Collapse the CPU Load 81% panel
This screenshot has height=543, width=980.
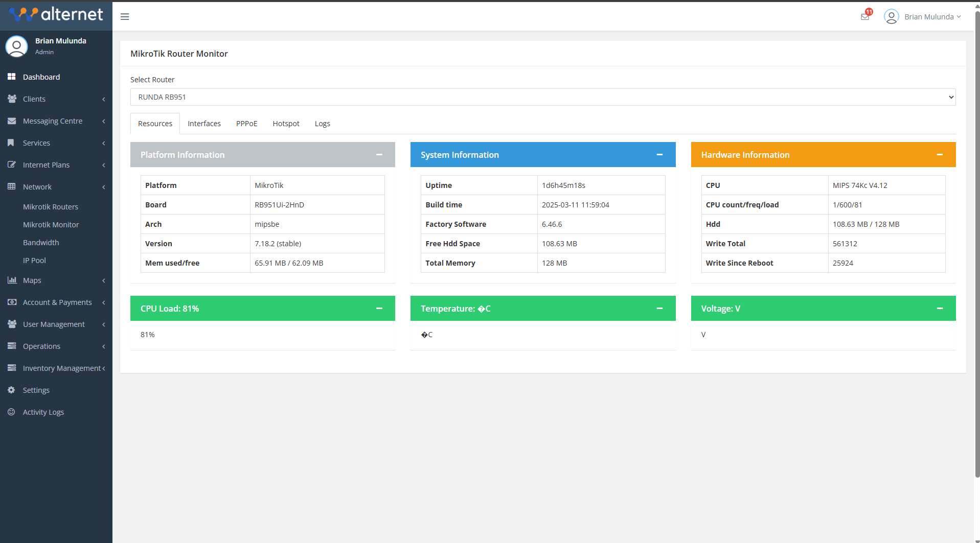coord(379,308)
